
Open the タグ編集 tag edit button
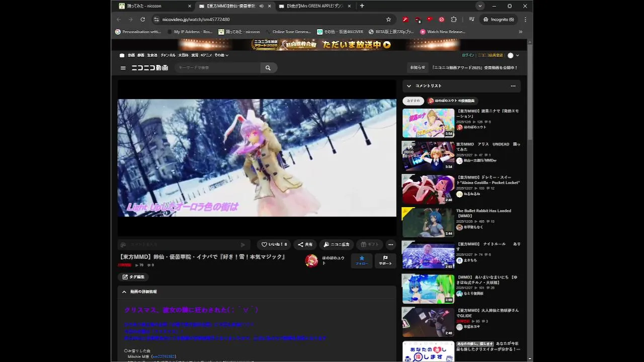coord(133,277)
